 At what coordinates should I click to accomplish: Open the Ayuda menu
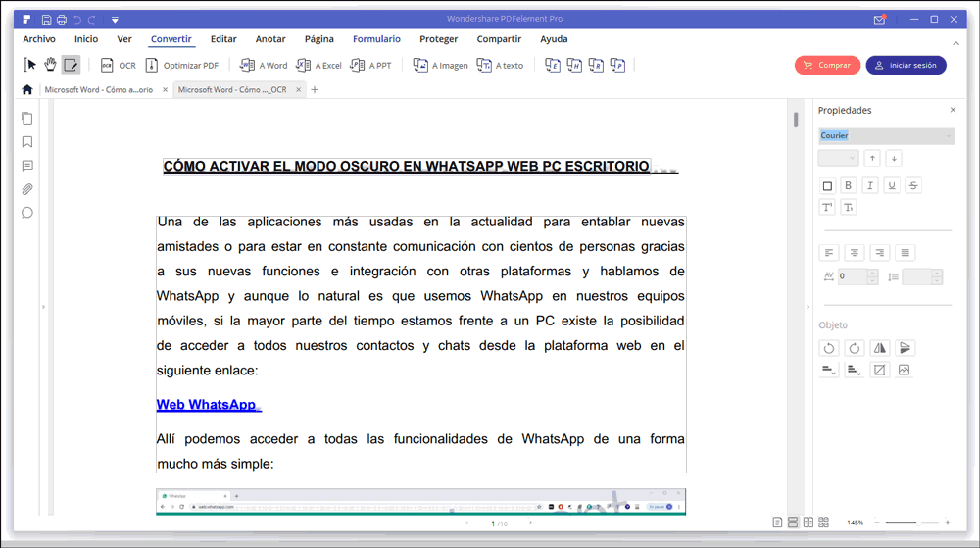click(554, 39)
